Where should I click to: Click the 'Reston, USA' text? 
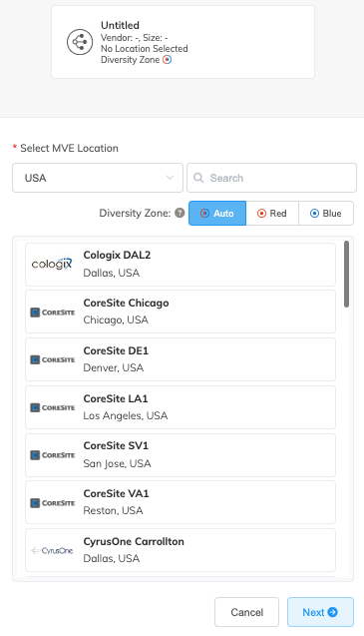pos(113,510)
